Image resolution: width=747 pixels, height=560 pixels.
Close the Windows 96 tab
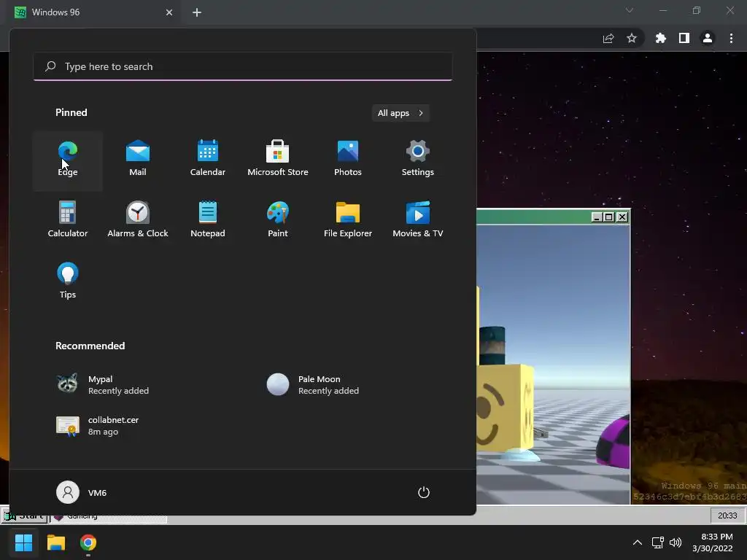pyautogui.click(x=169, y=12)
